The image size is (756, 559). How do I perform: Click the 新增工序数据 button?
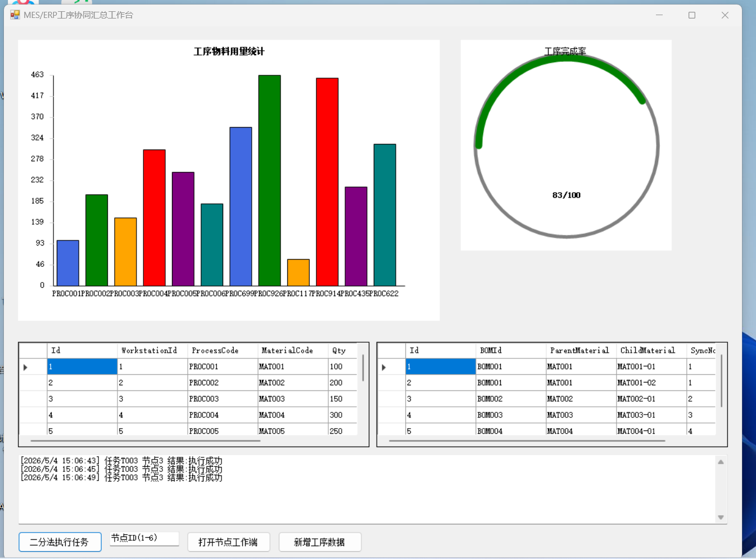coord(320,542)
